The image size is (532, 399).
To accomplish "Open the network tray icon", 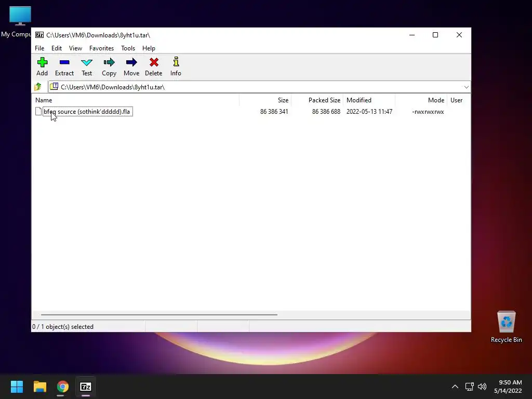I will point(470,387).
